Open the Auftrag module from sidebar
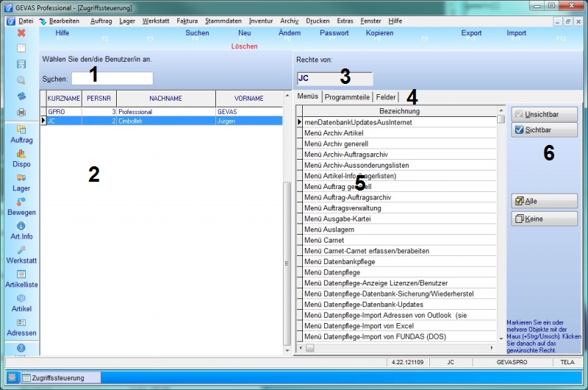Image resolution: width=588 pixels, height=390 pixels. coord(21,135)
